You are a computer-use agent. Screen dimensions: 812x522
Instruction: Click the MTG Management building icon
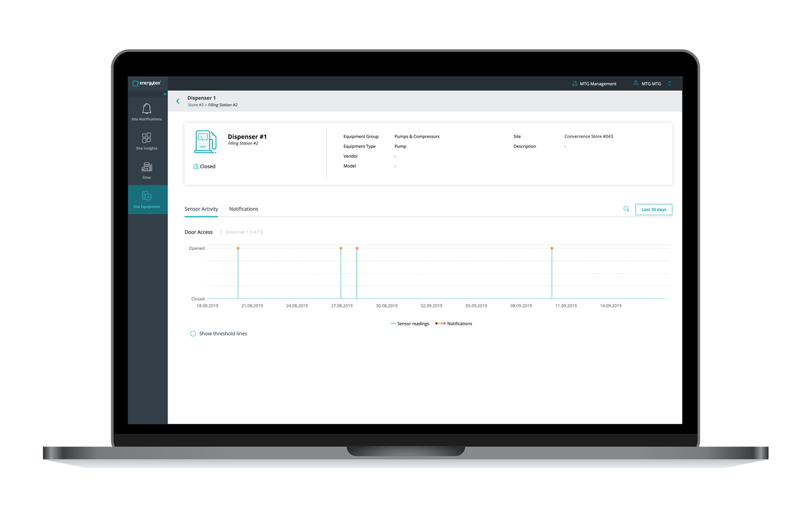(574, 83)
